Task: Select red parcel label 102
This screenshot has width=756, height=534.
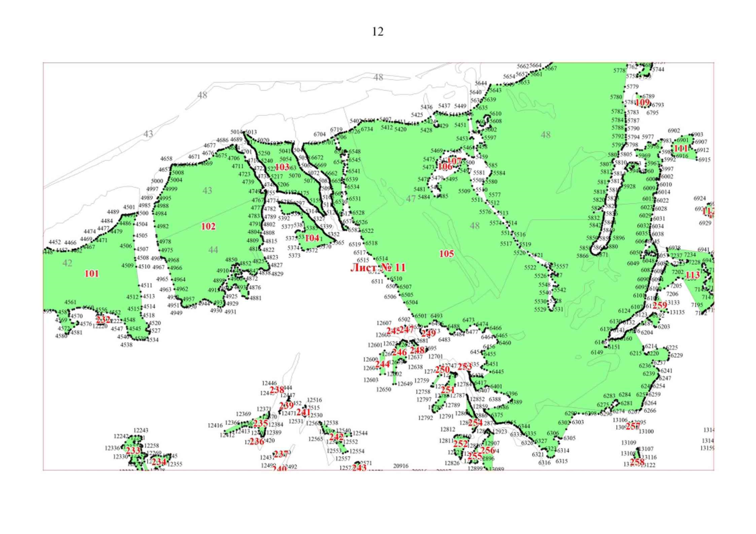Action: point(208,227)
